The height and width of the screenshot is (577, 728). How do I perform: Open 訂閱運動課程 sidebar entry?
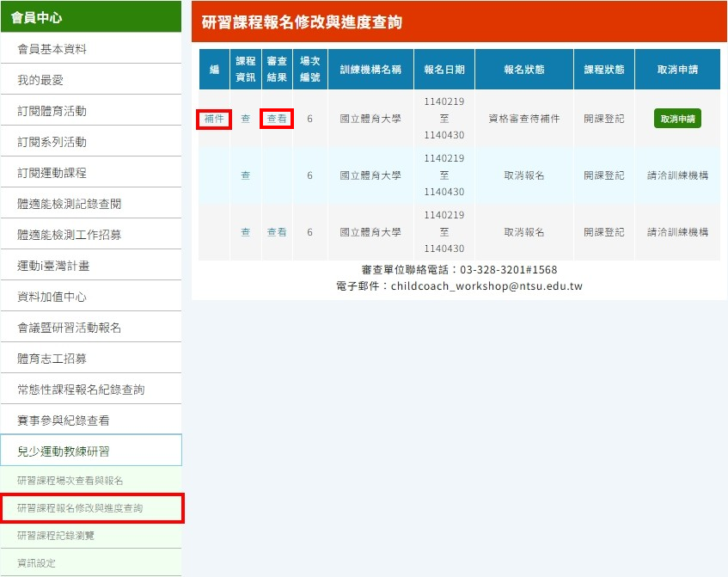[91, 172]
